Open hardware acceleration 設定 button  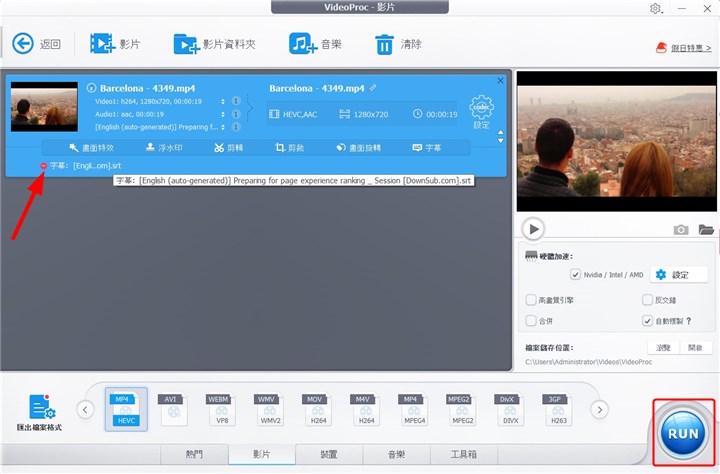[679, 275]
